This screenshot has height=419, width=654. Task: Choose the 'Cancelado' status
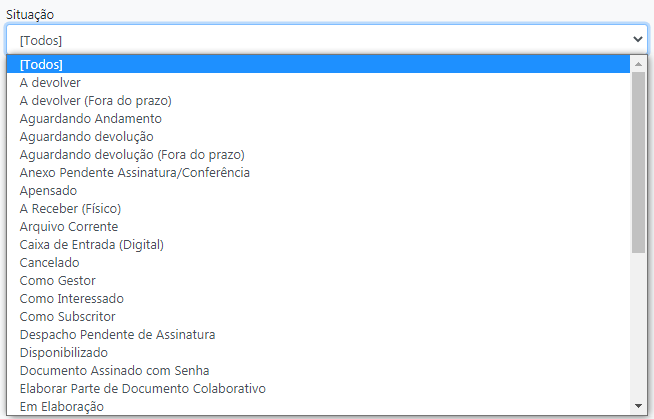pos(49,263)
